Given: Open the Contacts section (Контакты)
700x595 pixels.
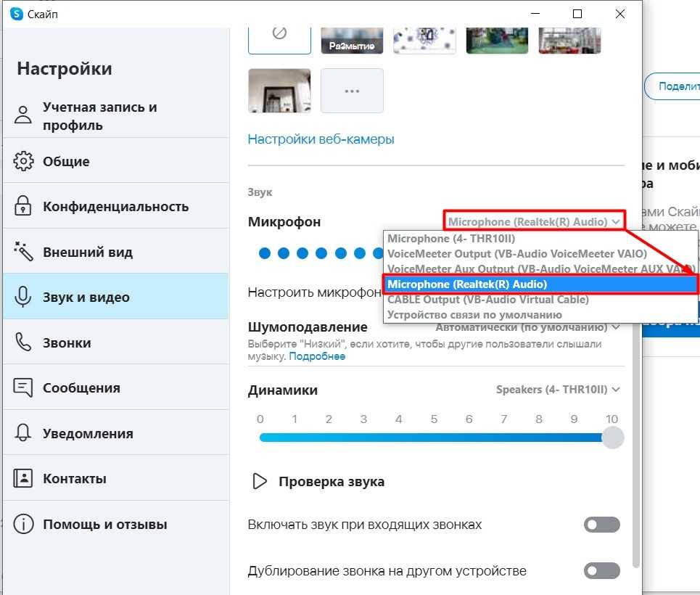Looking at the screenshot, I should (116, 478).
